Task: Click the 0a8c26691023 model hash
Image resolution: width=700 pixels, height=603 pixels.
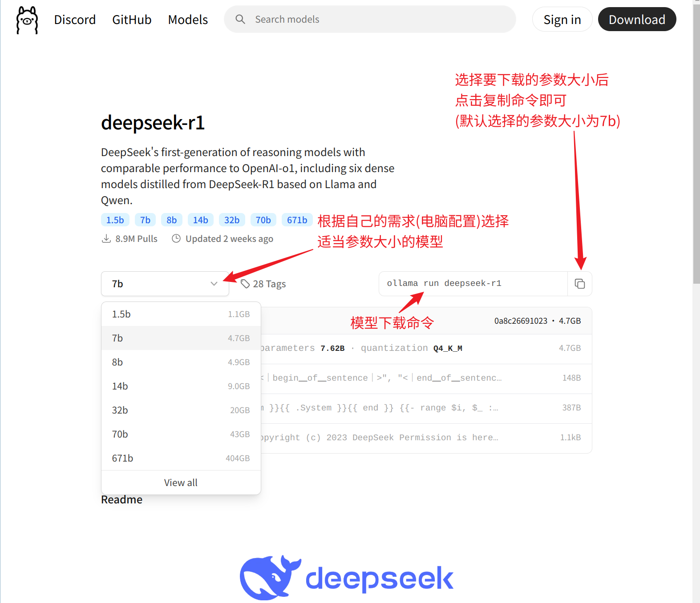Action: (521, 321)
